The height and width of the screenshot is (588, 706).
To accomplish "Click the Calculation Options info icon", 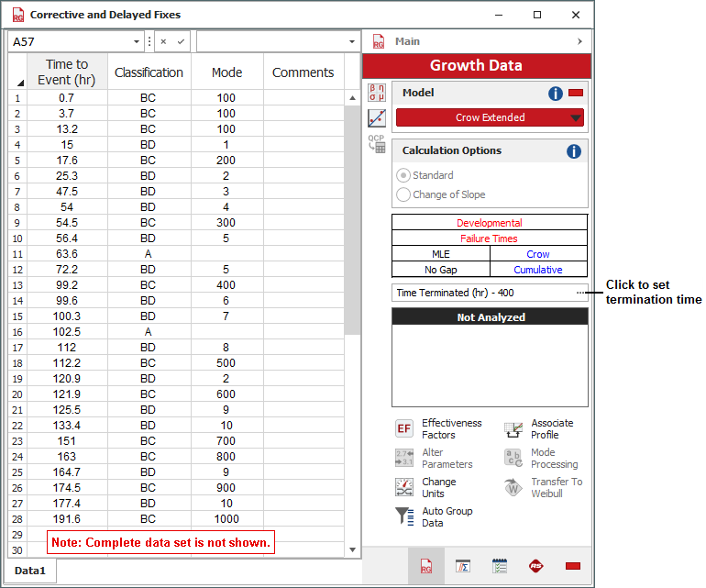I will coord(574,151).
